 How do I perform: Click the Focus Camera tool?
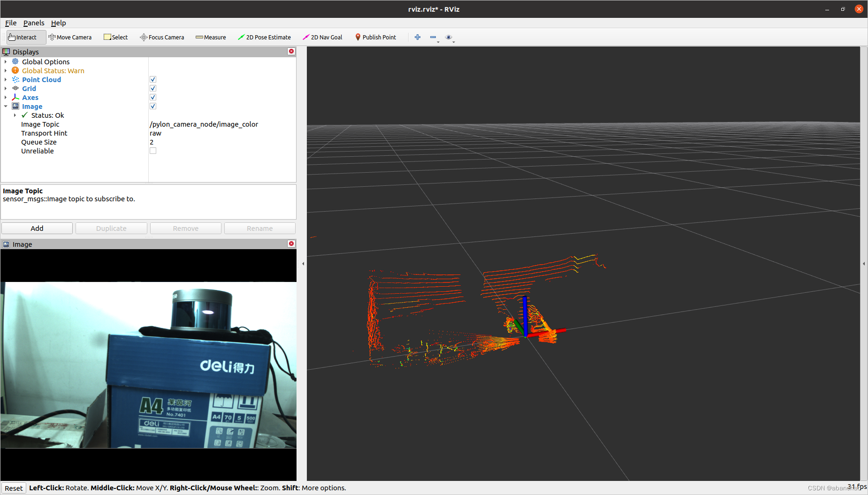tap(161, 37)
